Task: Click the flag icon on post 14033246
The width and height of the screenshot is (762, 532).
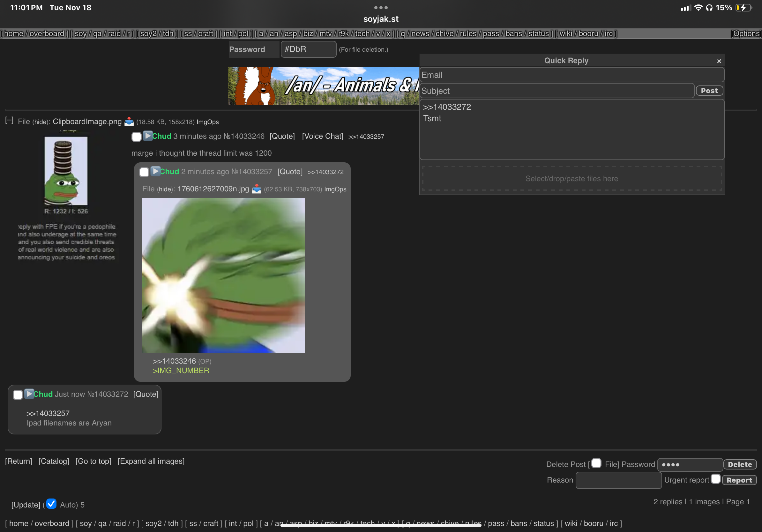Action: point(148,136)
